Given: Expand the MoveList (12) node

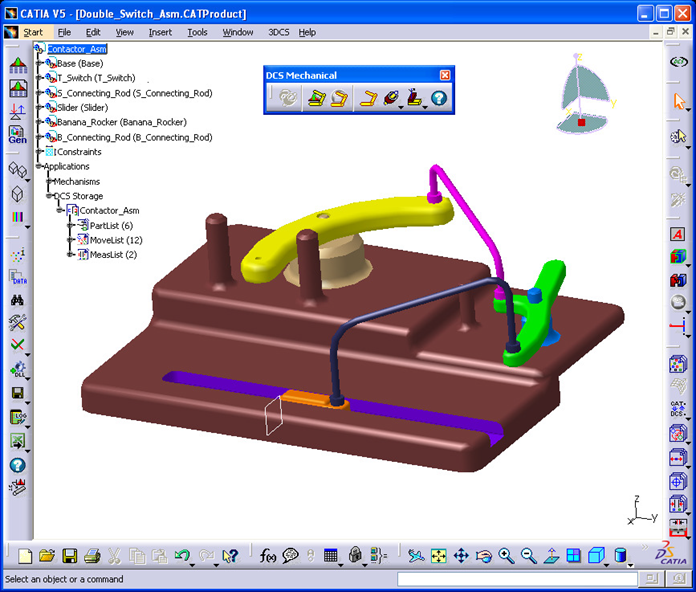Looking at the screenshot, I should click(70, 240).
